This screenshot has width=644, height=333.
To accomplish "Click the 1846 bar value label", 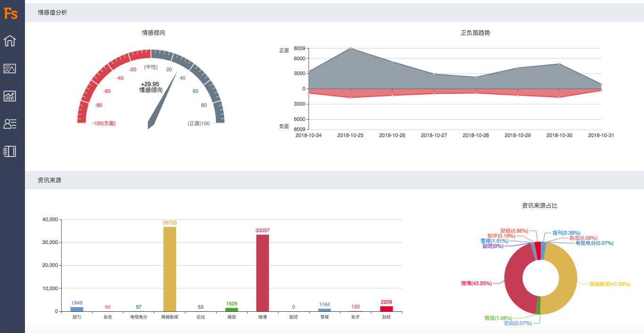I will [77, 303].
